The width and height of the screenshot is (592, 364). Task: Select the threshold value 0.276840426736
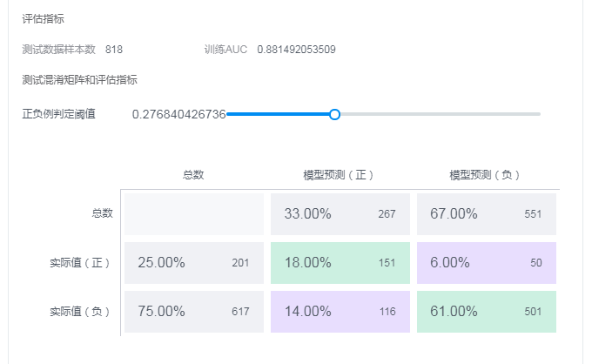click(178, 114)
